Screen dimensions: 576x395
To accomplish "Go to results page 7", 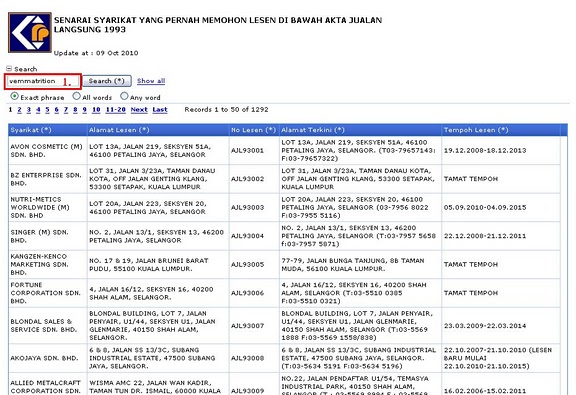I will coord(66,109).
